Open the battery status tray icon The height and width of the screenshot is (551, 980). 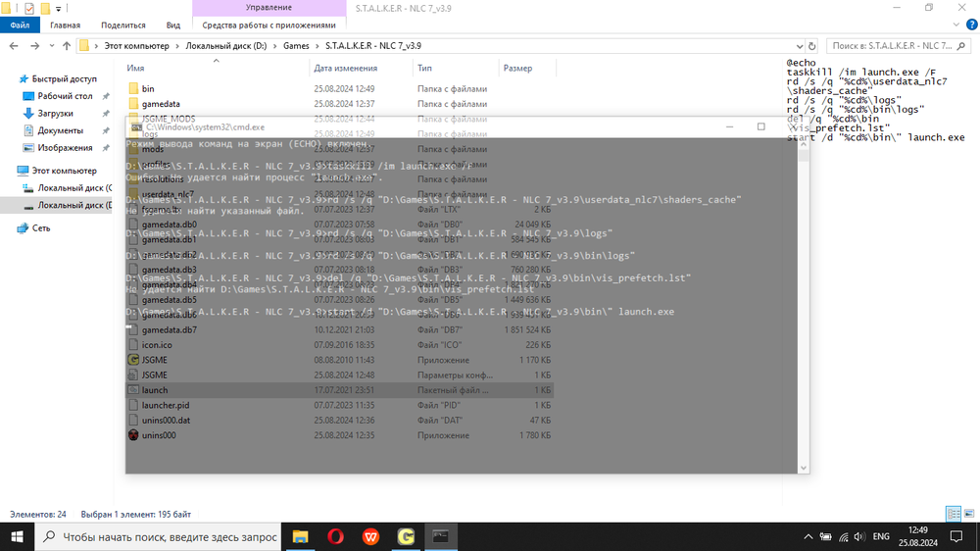(825, 536)
